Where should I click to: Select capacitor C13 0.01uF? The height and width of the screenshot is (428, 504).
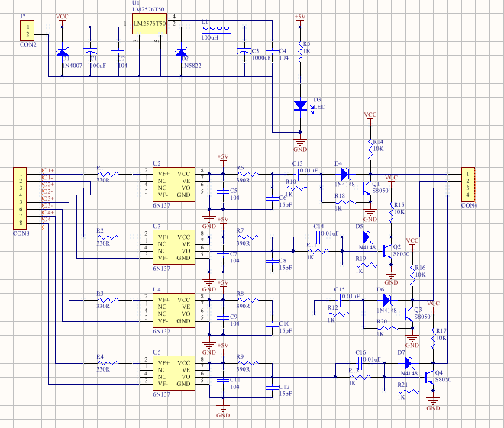(x=297, y=175)
